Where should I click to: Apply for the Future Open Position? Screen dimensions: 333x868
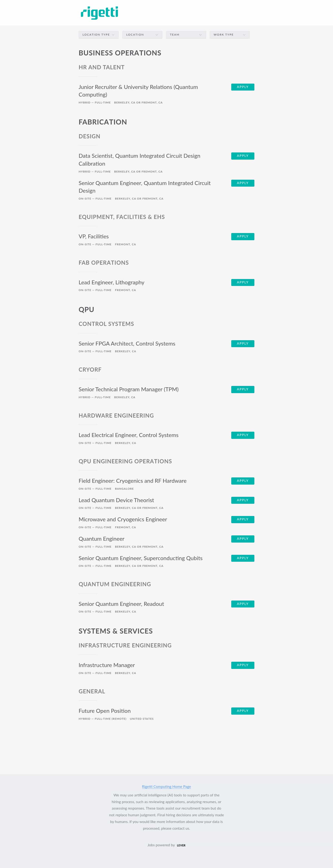coord(242,711)
